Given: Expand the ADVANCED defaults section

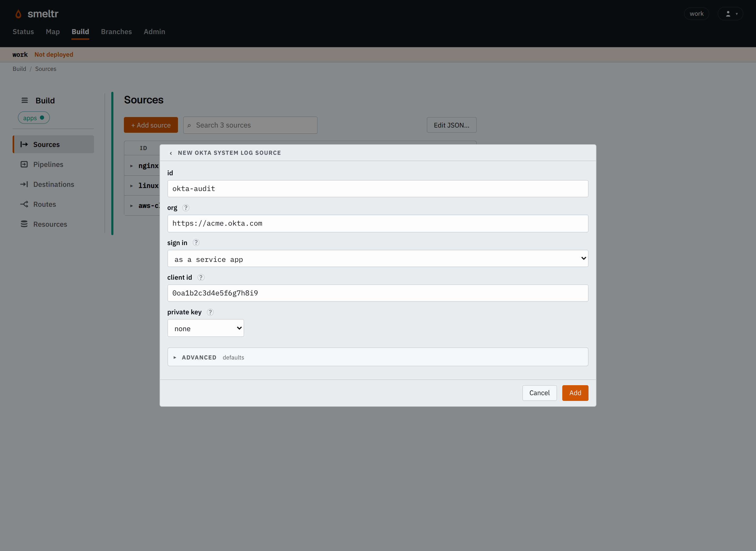Looking at the screenshot, I should point(378,357).
